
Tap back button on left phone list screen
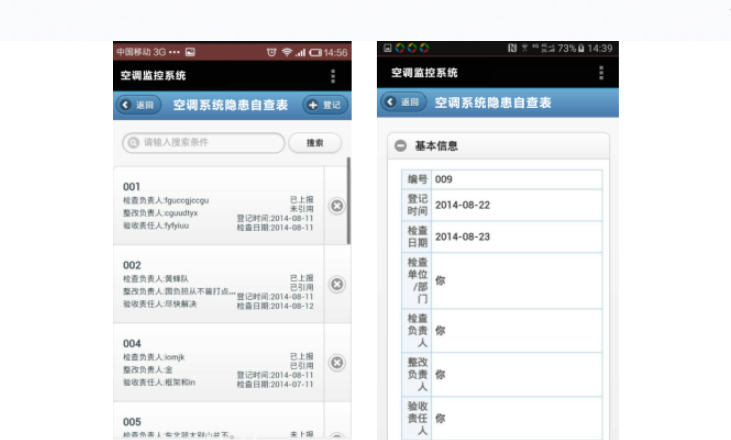pyautogui.click(x=138, y=105)
